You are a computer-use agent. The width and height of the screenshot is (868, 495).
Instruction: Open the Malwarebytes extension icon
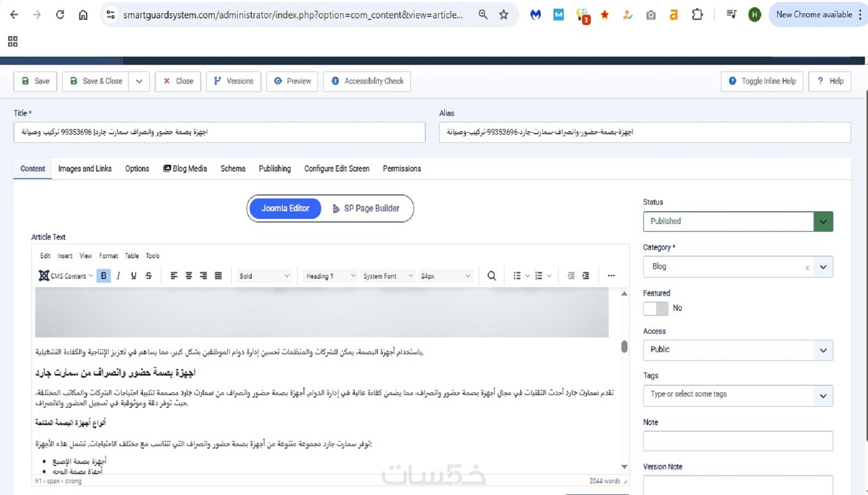535,15
